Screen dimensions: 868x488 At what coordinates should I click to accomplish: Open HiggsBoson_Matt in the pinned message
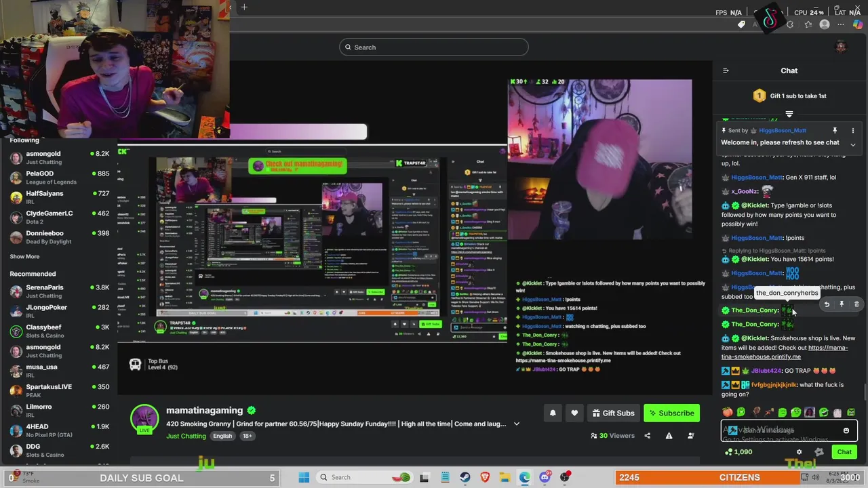(x=783, y=130)
